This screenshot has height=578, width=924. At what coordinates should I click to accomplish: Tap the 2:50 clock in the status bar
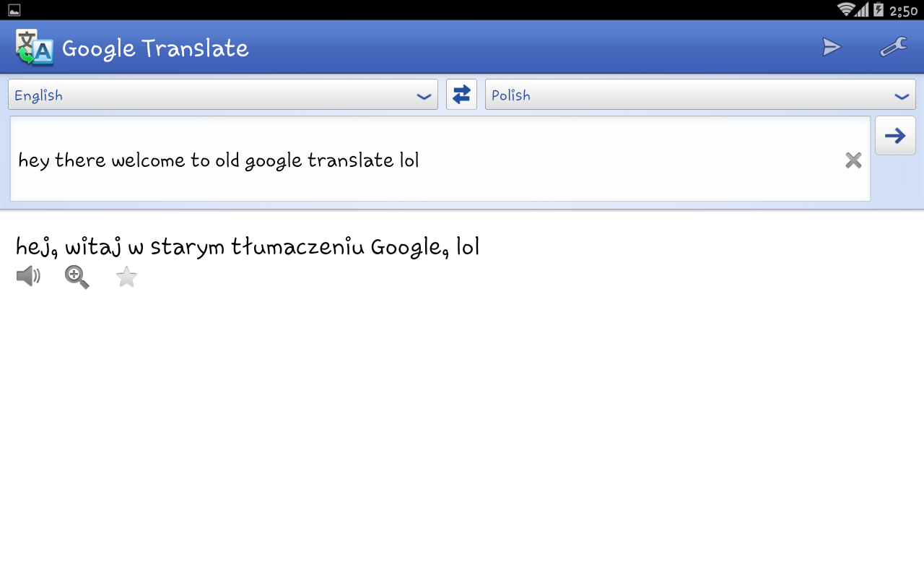(x=903, y=10)
